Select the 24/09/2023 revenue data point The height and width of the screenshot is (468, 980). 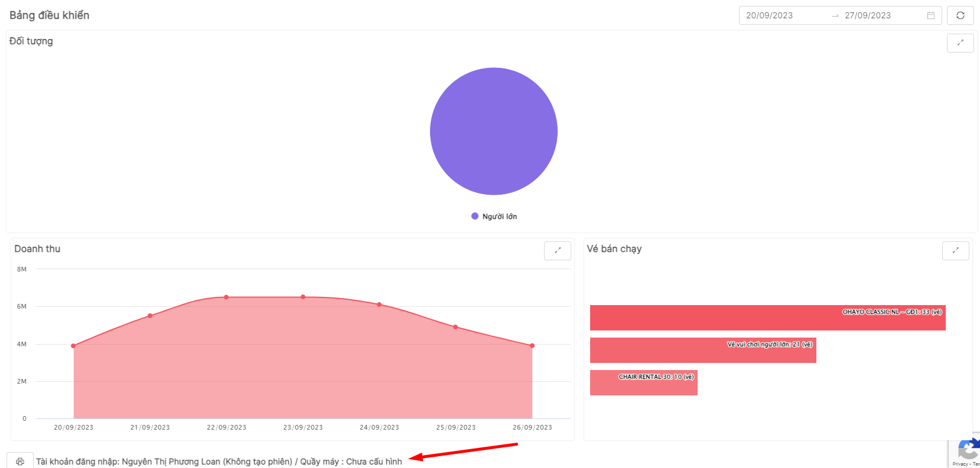[379, 305]
